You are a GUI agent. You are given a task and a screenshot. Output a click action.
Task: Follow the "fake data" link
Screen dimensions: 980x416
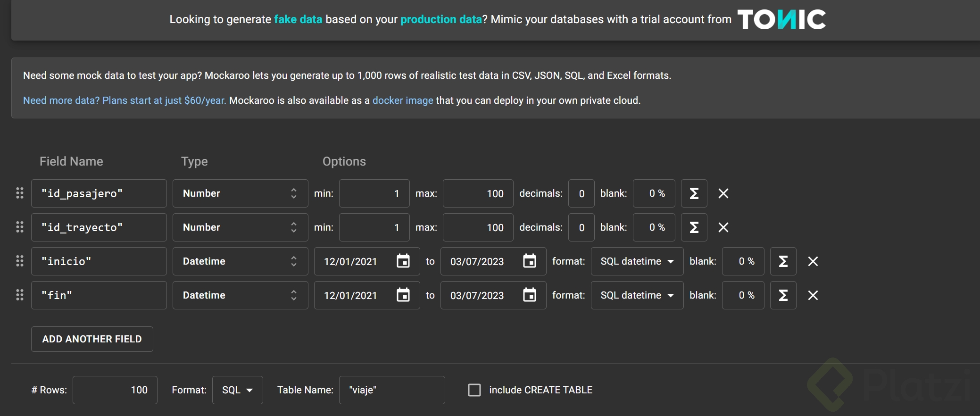pyautogui.click(x=298, y=19)
